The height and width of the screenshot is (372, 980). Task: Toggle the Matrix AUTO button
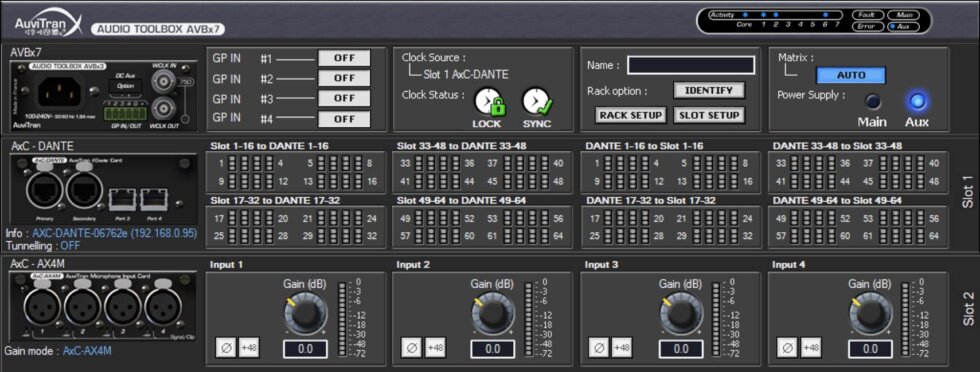pyautogui.click(x=851, y=75)
